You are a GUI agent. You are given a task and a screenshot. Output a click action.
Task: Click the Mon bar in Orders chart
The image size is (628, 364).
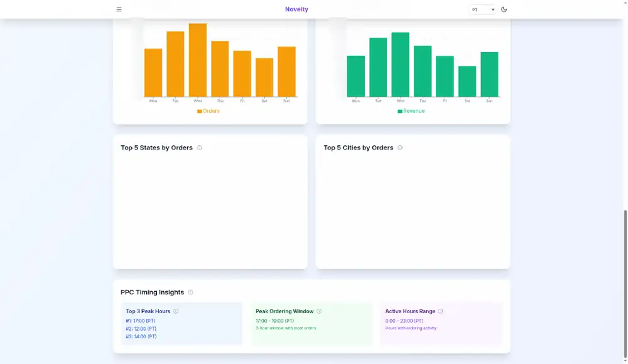pyautogui.click(x=153, y=73)
